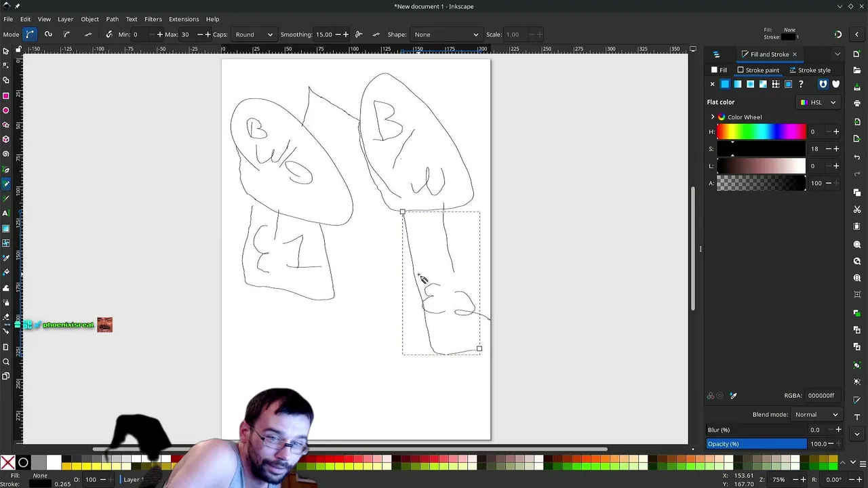Expand the Color Wheel section
The width and height of the screenshot is (868, 488).
point(713,117)
